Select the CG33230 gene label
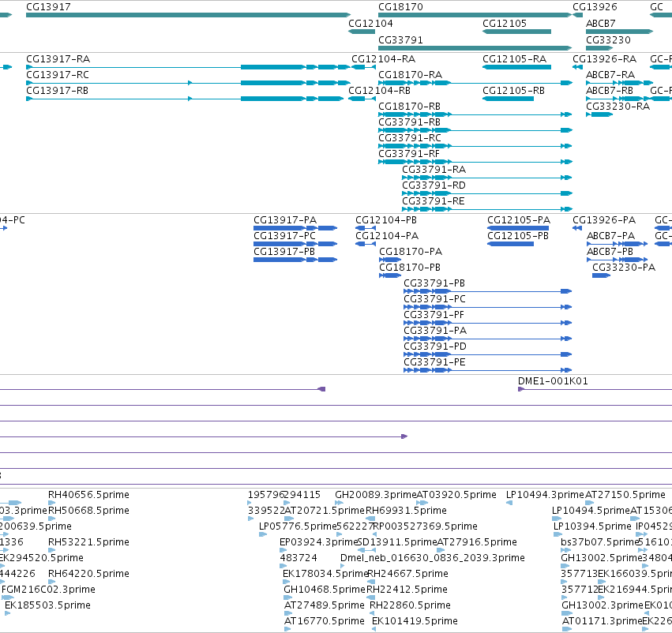 tap(609, 40)
